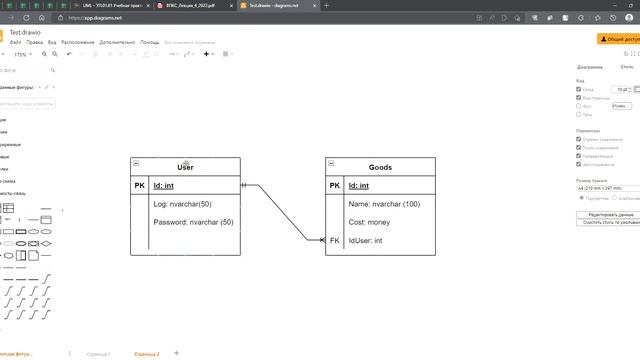The image size is (640, 360).
Task: Open a new browser tab
Action: (326, 6)
